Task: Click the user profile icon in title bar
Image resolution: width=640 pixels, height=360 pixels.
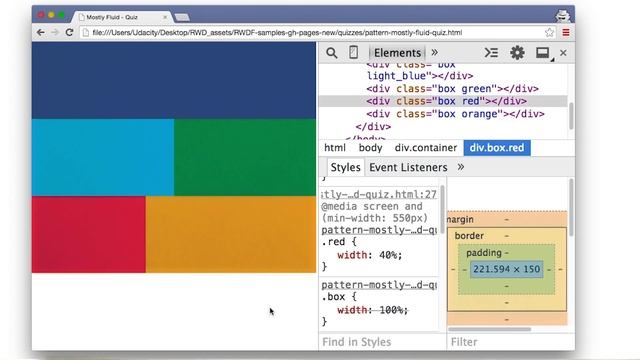Action: point(562,16)
